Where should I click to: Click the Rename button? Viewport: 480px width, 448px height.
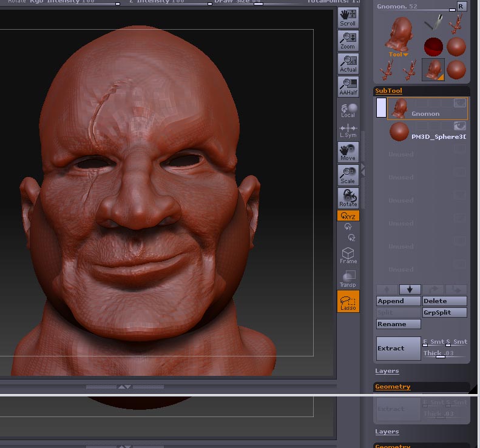(x=398, y=324)
